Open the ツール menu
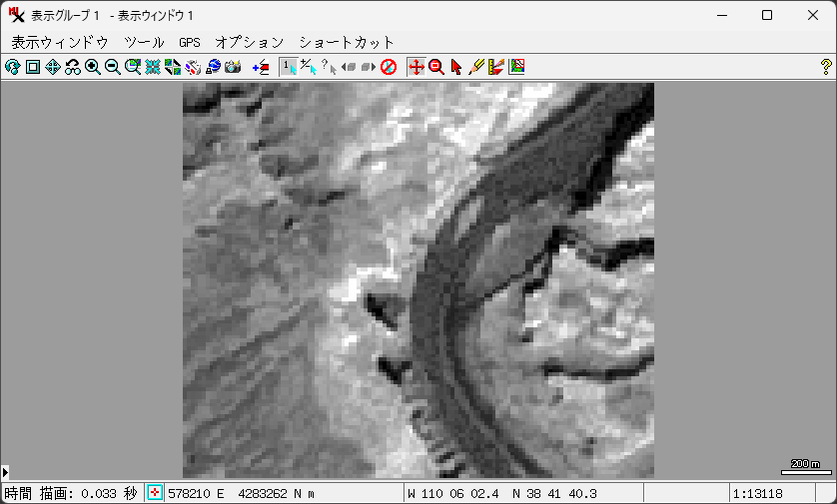 point(144,42)
